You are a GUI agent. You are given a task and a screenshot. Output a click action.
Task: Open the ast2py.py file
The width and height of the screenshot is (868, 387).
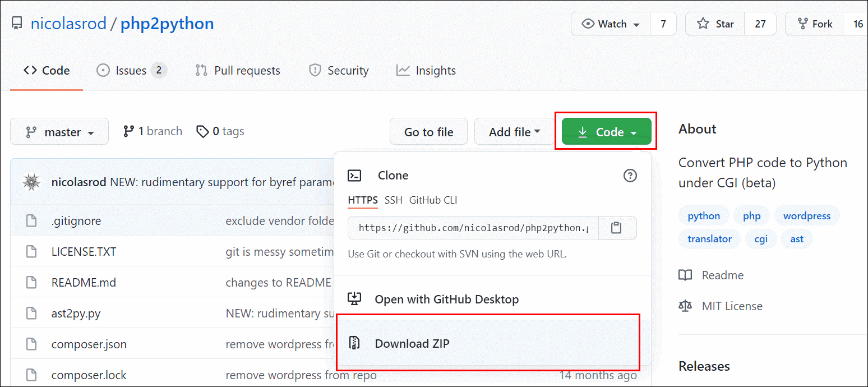[76, 313]
